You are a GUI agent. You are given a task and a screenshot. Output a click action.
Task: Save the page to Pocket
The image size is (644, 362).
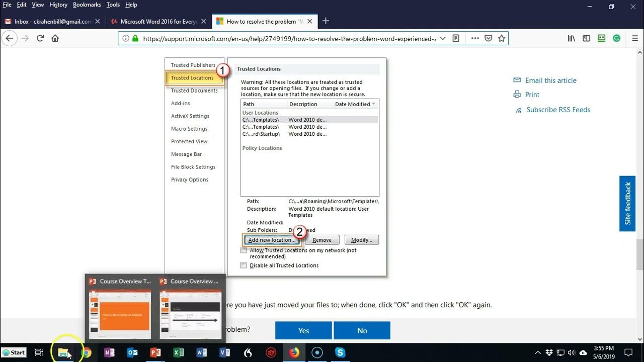coord(488,38)
